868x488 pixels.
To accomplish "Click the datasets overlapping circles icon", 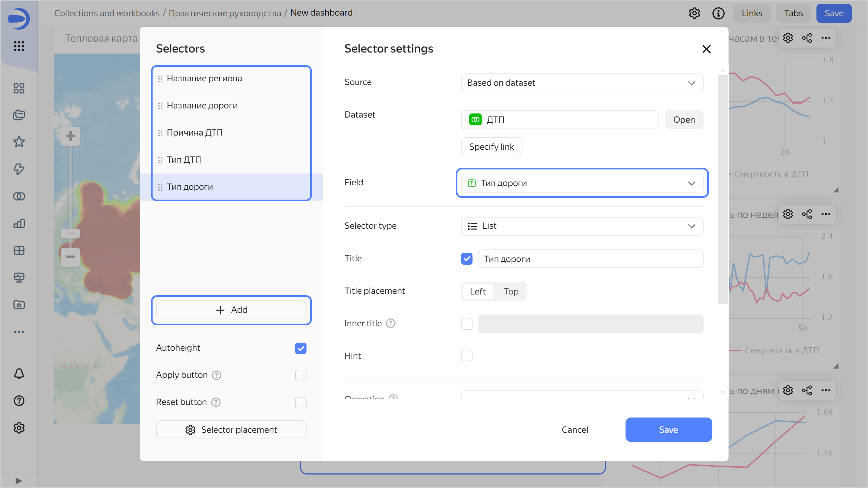I will coord(19,196).
